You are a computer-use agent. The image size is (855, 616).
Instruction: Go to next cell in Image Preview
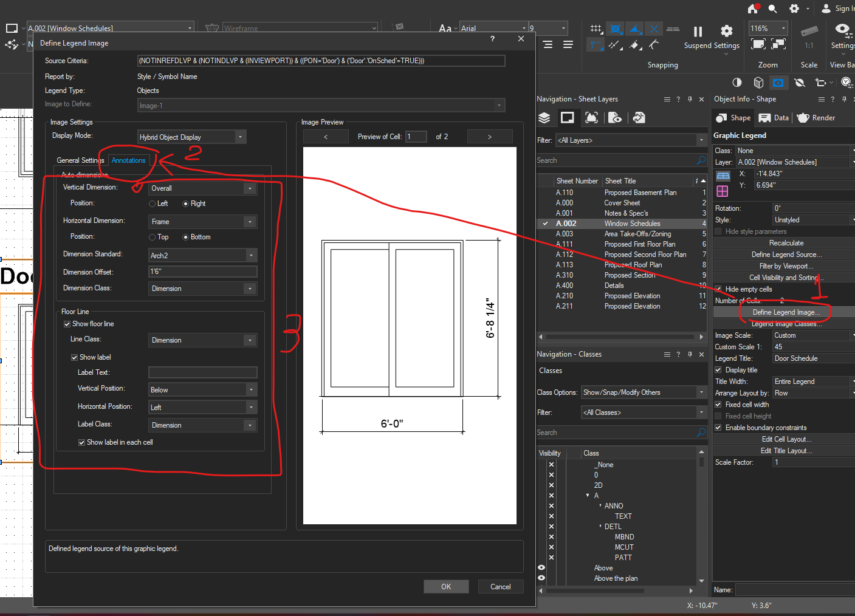pyautogui.click(x=489, y=137)
